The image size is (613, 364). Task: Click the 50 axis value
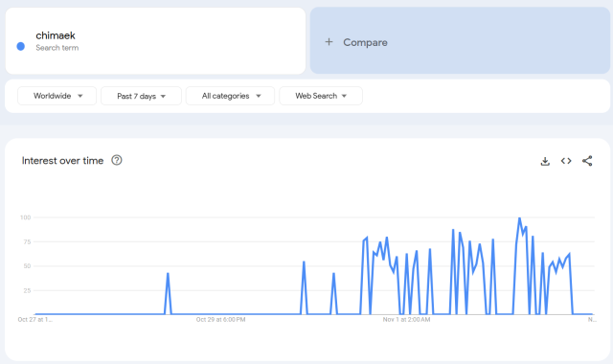tap(27, 266)
